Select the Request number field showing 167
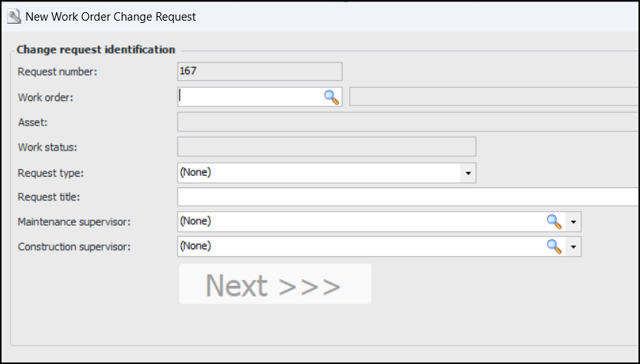The width and height of the screenshot is (640, 364). [x=259, y=72]
